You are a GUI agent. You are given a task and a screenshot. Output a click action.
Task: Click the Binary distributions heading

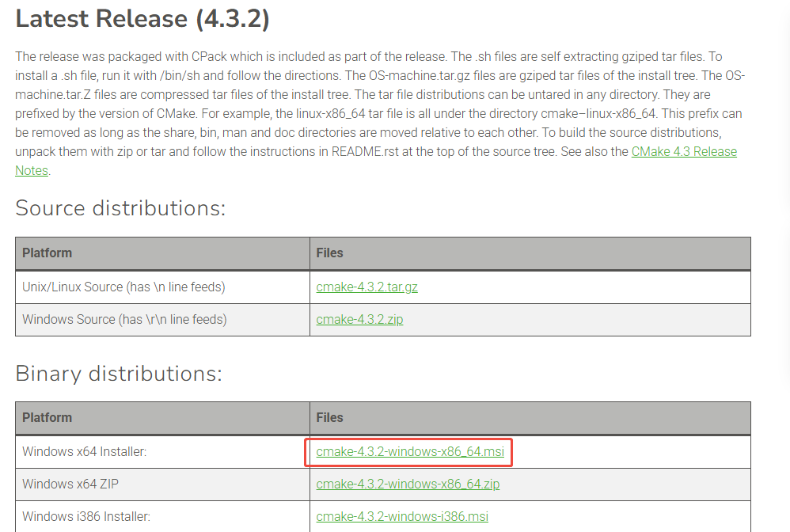click(119, 374)
